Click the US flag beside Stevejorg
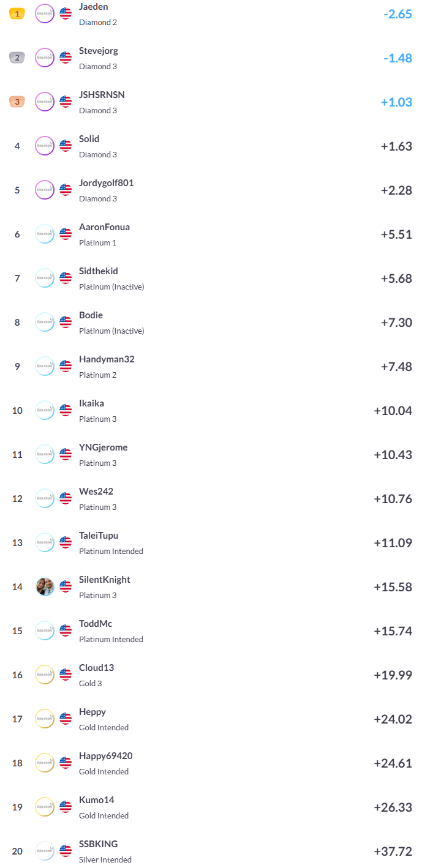Viewport: 422px width, 868px height. (x=66, y=58)
